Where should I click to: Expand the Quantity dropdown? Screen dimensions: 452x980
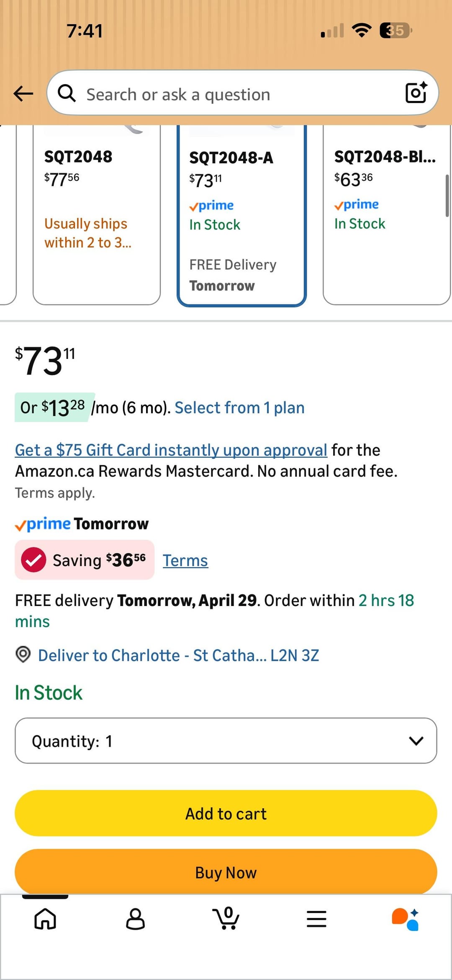pyautogui.click(x=226, y=740)
